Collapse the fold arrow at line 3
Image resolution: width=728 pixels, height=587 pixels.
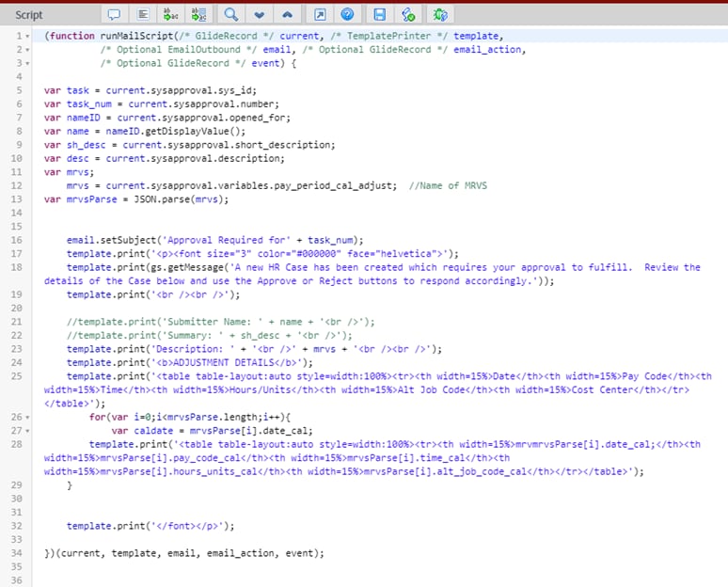(x=27, y=63)
